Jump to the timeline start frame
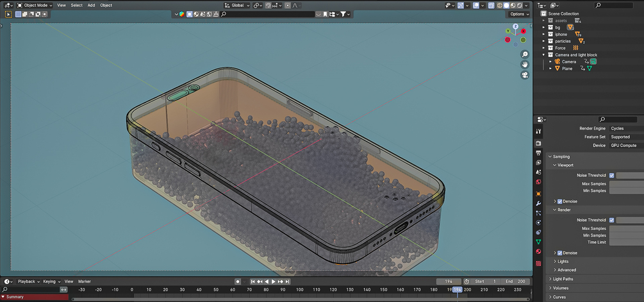The image size is (644, 302). coord(253,281)
